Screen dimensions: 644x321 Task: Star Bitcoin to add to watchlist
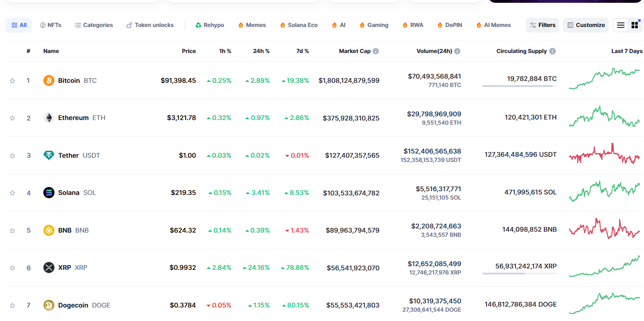13,80
